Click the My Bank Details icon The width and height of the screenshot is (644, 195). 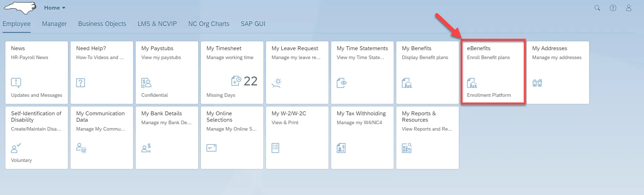tap(146, 148)
